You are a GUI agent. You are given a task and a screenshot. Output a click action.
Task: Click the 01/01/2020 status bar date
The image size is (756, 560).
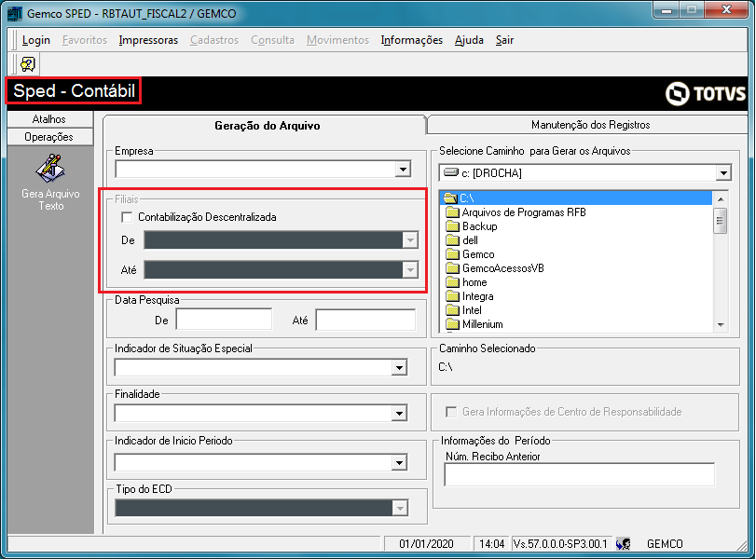point(426,544)
